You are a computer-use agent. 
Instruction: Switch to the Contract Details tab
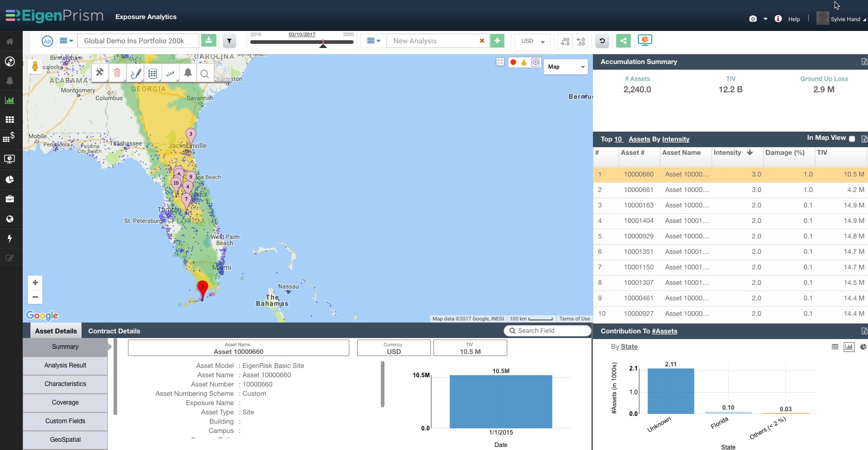pyautogui.click(x=114, y=331)
